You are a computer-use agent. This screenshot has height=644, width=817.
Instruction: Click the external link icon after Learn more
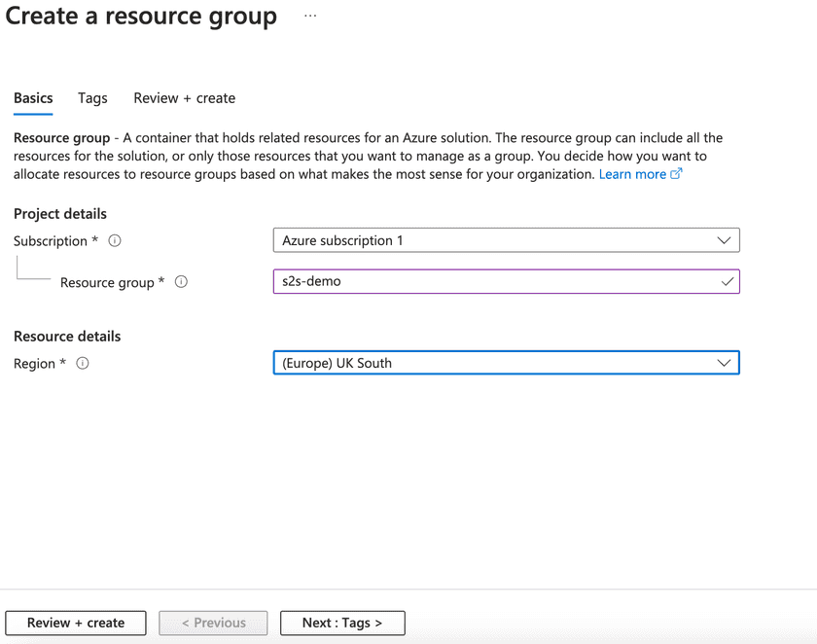(x=677, y=174)
